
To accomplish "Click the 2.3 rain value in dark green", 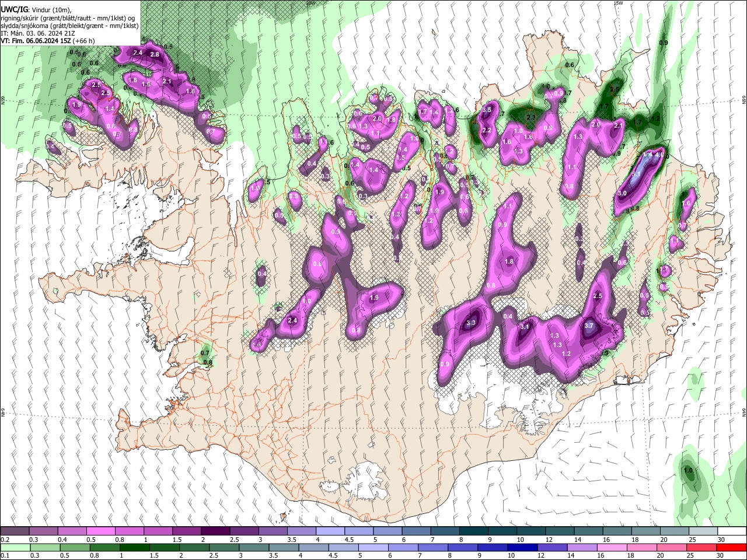I will coord(530,117).
